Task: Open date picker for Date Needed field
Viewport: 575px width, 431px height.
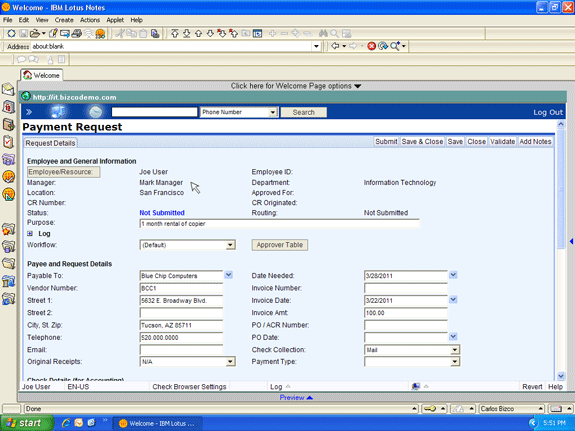Action: point(453,275)
